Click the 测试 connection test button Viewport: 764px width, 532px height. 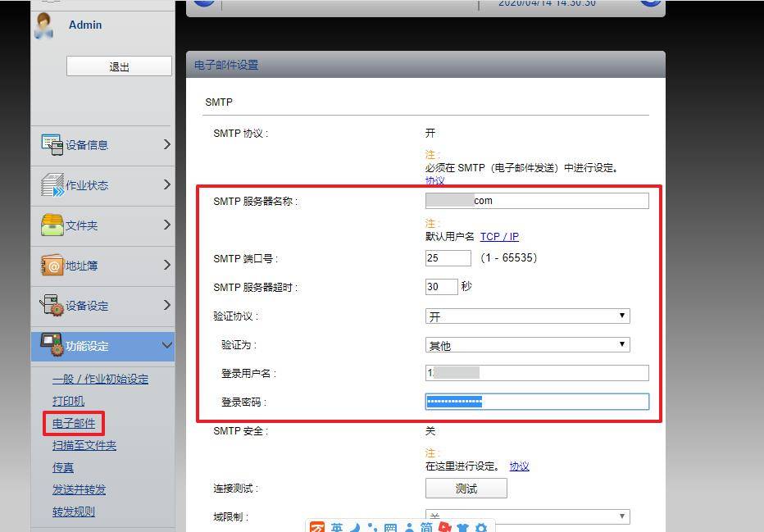pos(466,489)
